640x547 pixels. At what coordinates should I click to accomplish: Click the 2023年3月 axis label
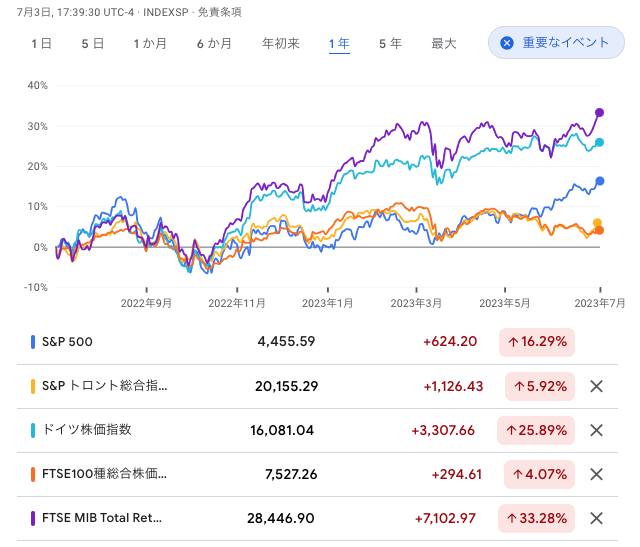tap(416, 303)
